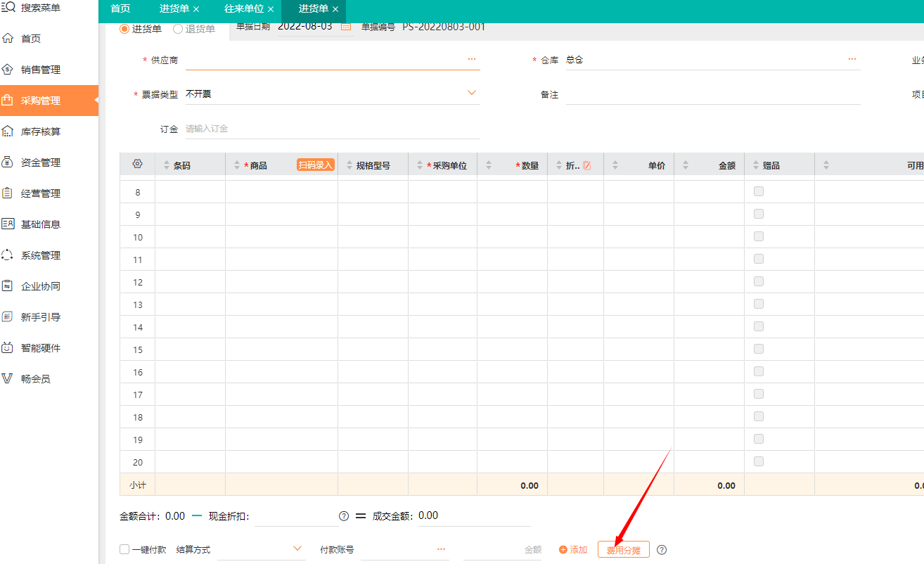924x564 pixels.
Task: Click the payment account ellipsis icon
Action: coord(441,549)
